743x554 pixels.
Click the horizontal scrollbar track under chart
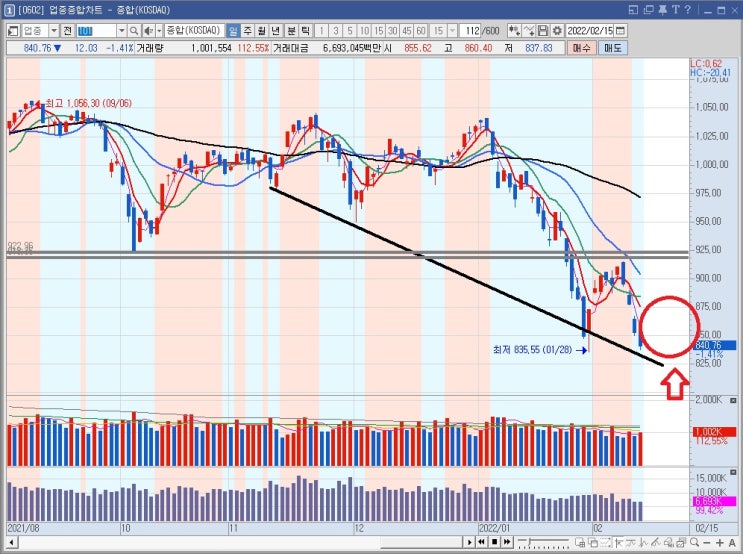[x=241, y=543]
